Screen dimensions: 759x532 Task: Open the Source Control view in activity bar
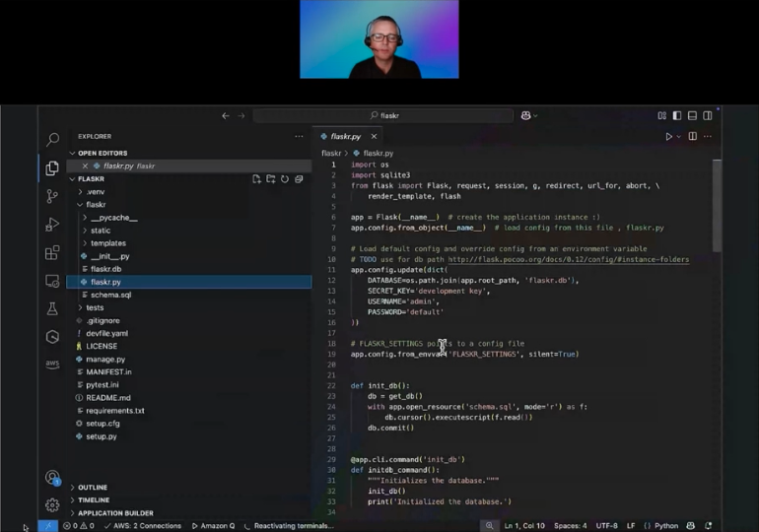click(52, 196)
